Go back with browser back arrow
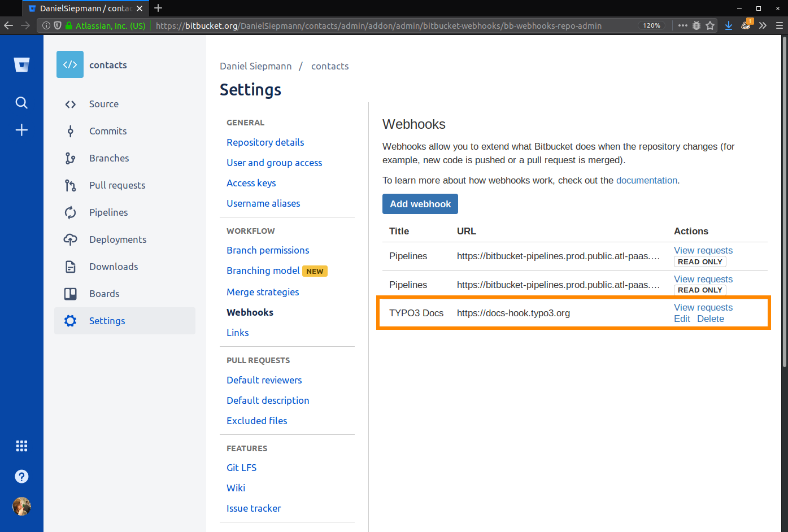This screenshot has height=532, width=788. 8,25
